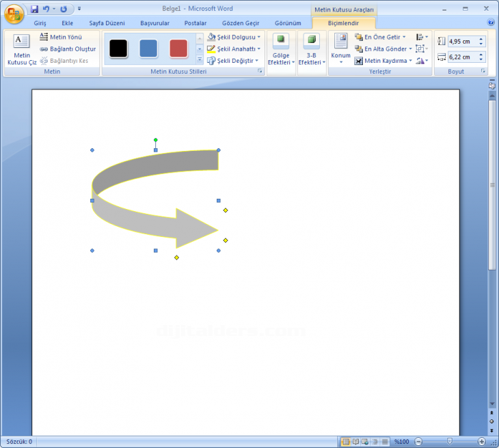Open Gölge Efektleri shadow effects
This screenshot has width=499, height=448.
281,50
